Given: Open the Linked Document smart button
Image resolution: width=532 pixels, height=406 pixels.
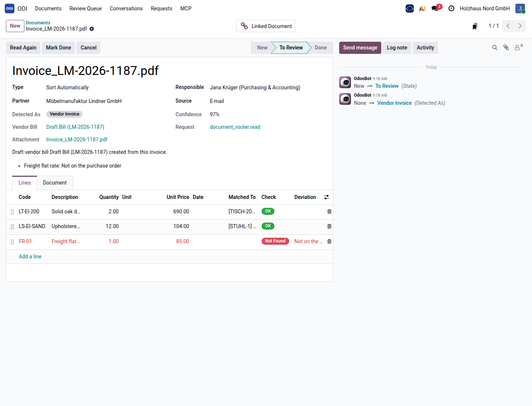Looking at the screenshot, I should tap(266, 26).
